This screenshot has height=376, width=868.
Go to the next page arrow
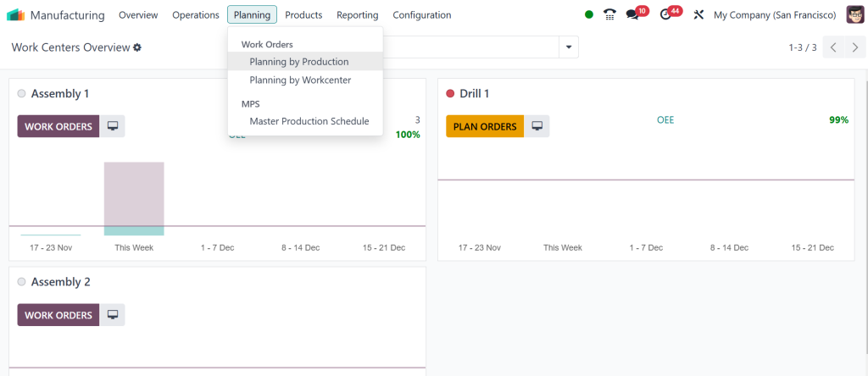pos(854,47)
